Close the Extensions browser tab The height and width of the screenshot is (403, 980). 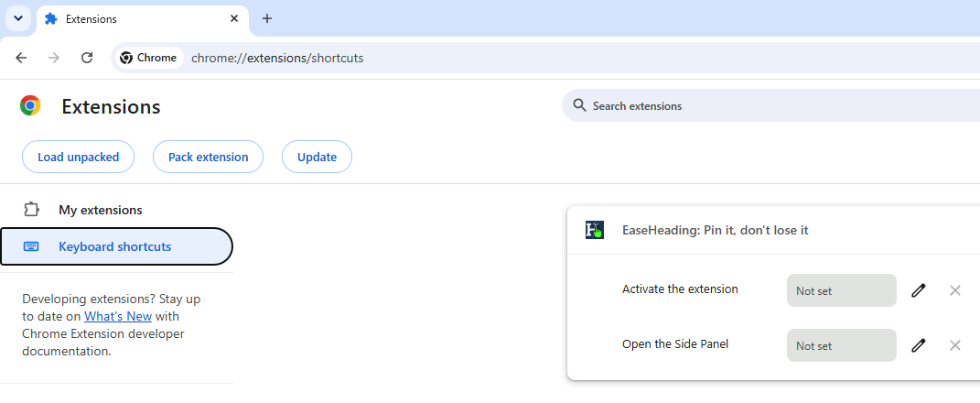pyautogui.click(x=234, y=18)
